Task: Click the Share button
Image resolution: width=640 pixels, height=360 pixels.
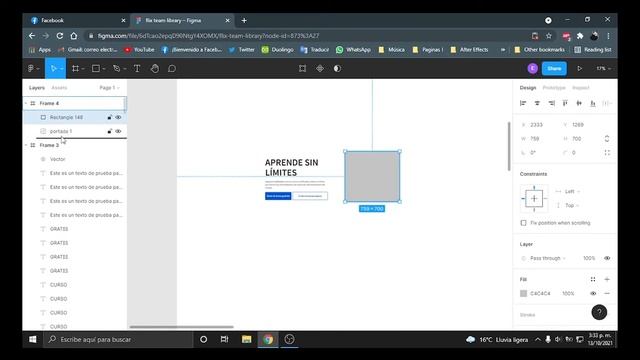Action: pyautogui.click(x=554, y=69)
